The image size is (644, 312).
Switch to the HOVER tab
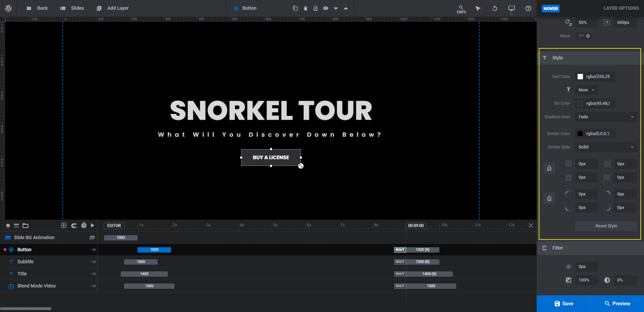coord(550,8)
